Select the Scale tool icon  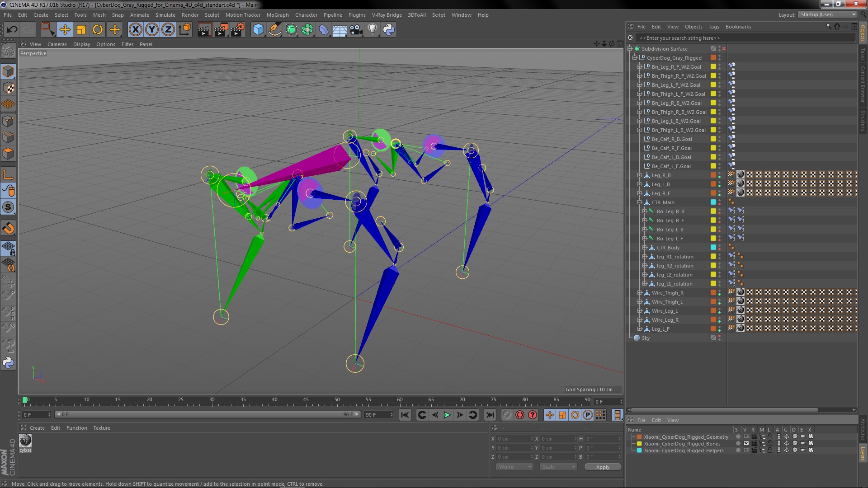click(x=81, y=30)
